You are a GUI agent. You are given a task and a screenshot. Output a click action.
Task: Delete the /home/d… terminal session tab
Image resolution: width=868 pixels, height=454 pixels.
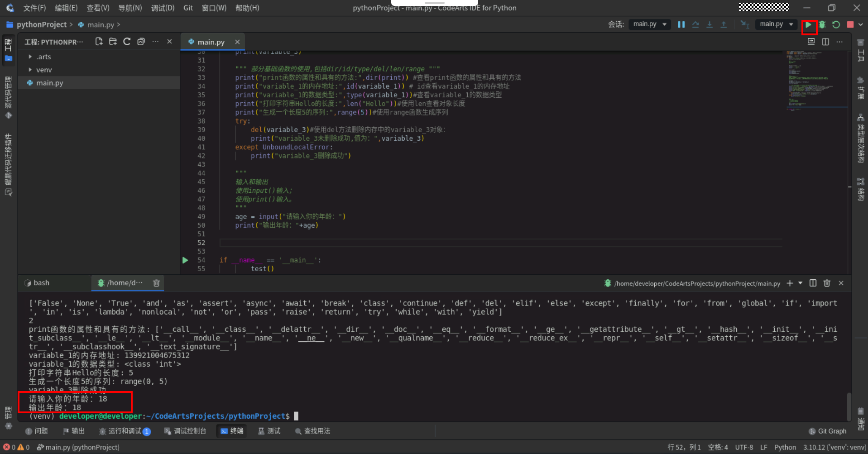pos(156,283)
